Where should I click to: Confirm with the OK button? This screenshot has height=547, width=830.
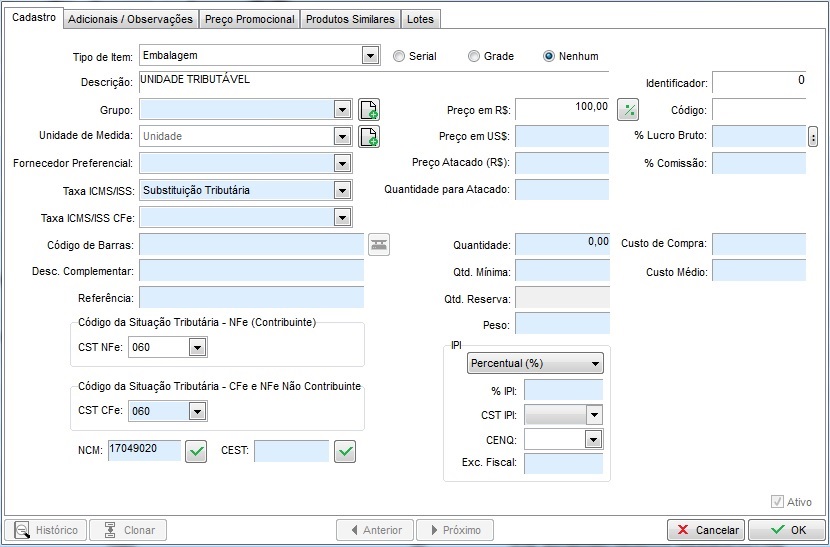coord(786,530)
